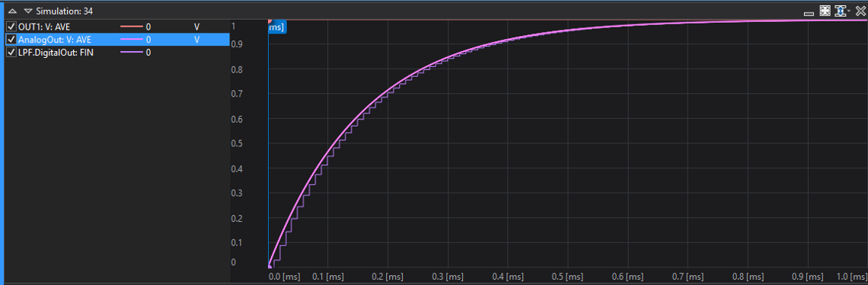This screenshot has height=285, width=868.
Task: Click the red line swatch for OUT1
Action: pyautogui.click(x=132, y=26)
